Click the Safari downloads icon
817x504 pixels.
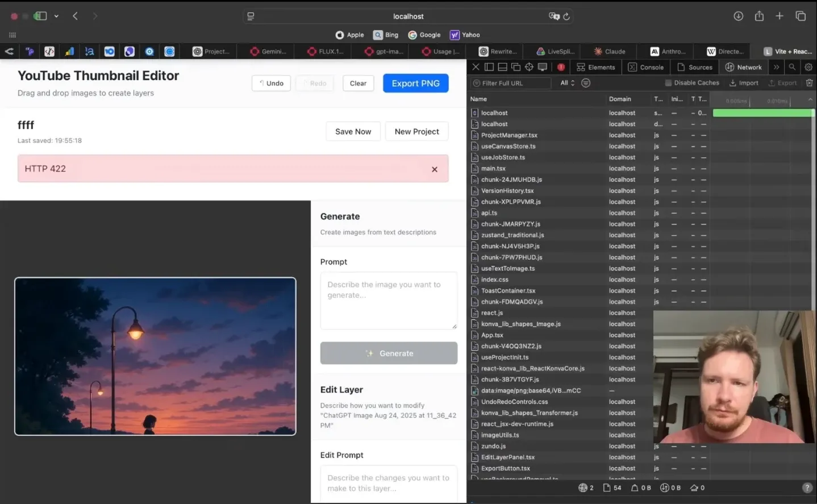[738, 16]
